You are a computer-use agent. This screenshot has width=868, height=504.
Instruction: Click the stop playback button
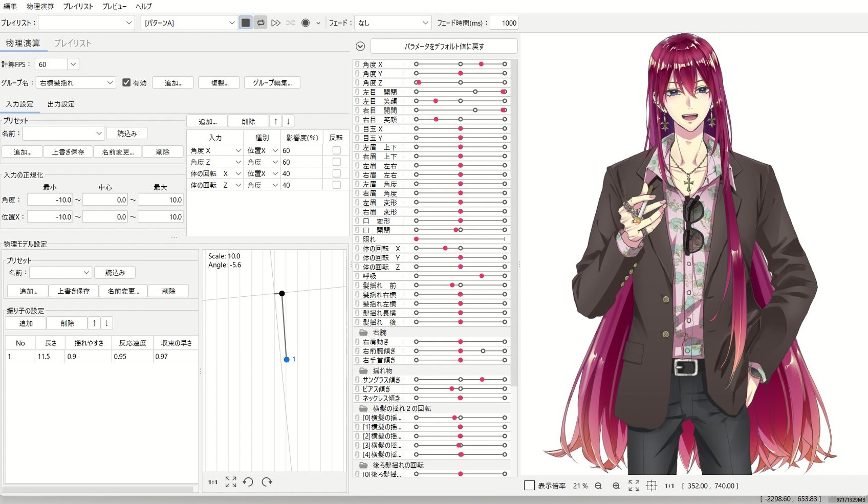click(246, 23)
